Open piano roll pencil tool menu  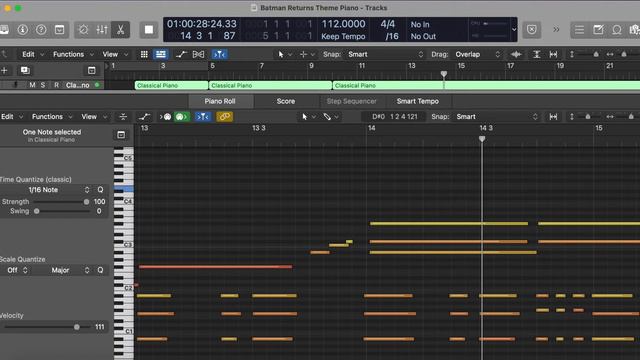[331, 117]
